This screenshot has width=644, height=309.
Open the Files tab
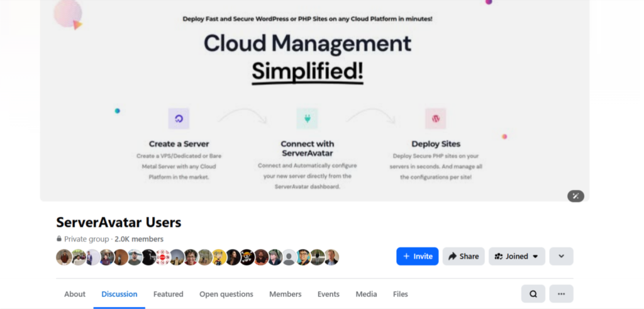(401, 294)
